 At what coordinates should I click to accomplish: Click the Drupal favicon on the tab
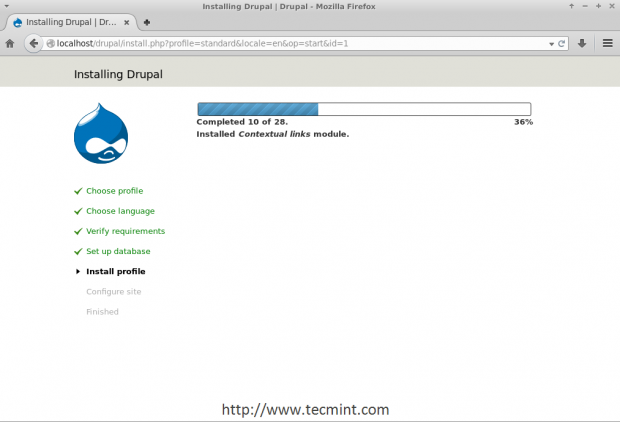coord(17,23)
